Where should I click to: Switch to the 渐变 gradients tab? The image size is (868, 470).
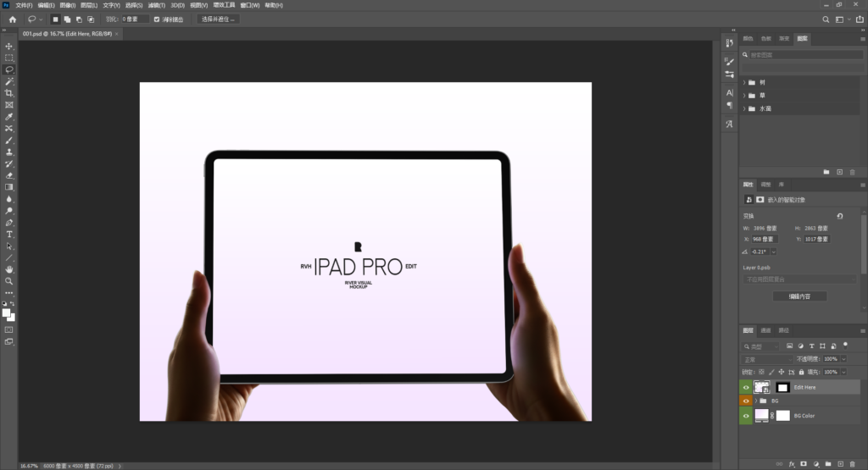point(784,39)
